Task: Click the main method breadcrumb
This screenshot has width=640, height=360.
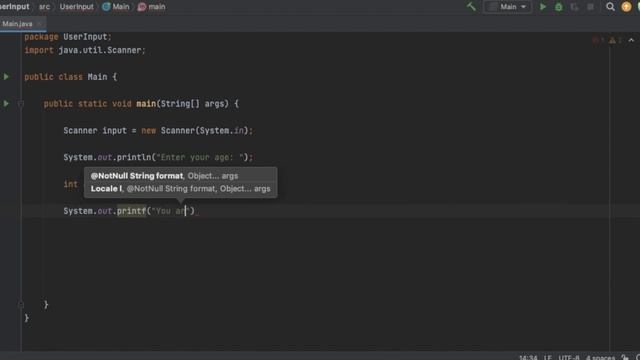Action: click(x=152, y=7)
